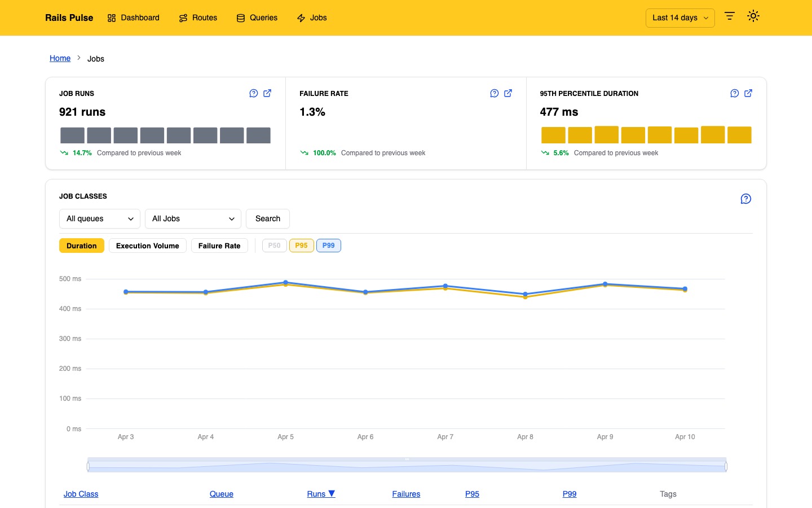Open the Dashboard section
This screenshot has height=508, width=812.
coord(133,17)
